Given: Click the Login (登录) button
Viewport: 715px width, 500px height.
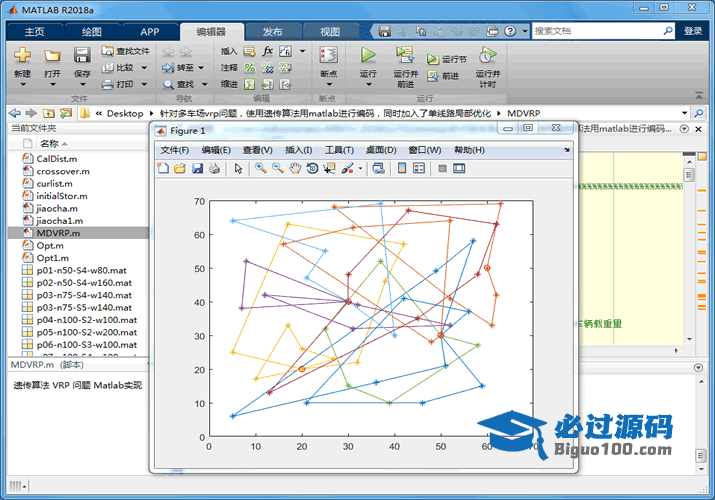Looking at the screenshot, I should (693, 31).
